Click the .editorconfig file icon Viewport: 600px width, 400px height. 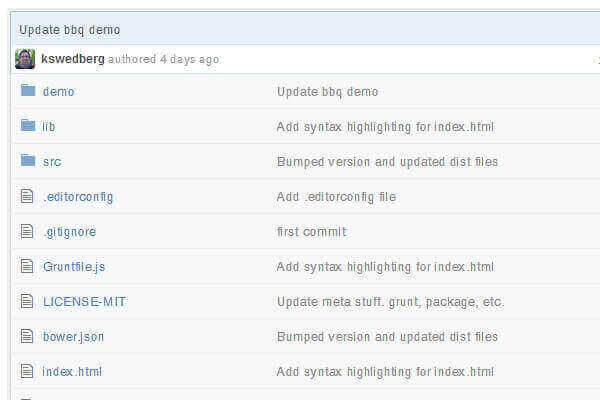27,196
